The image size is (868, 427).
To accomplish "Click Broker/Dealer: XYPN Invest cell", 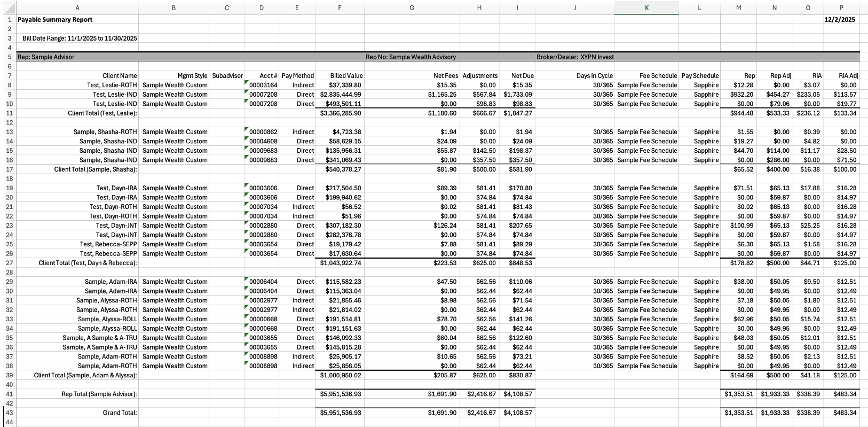I will click(x=575, y=57).
